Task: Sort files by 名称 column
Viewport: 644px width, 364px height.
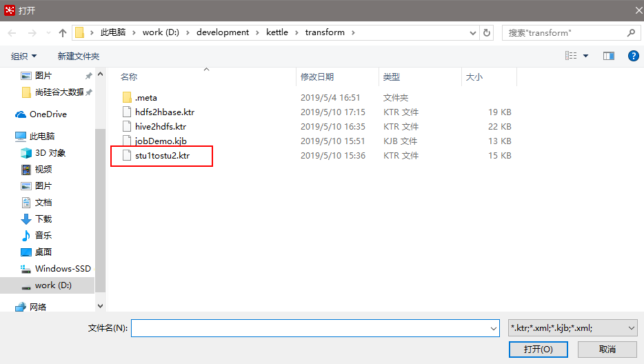Action: [128, 77]
